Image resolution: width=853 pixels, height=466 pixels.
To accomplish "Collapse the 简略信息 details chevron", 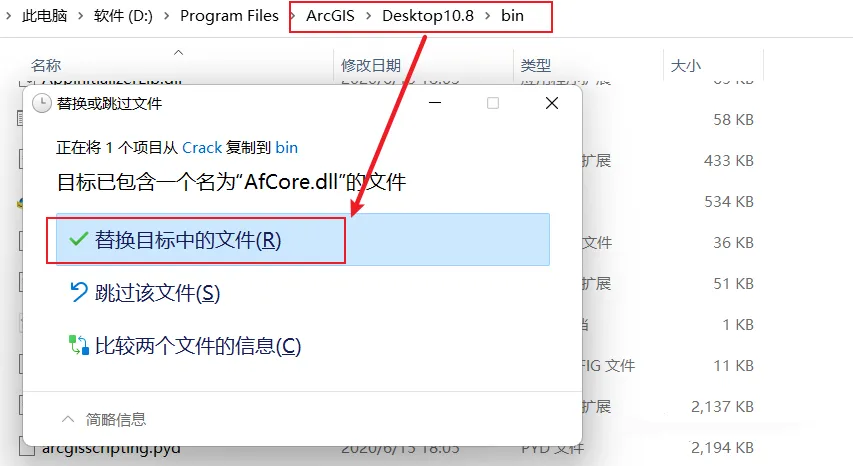I will [68, 419].
